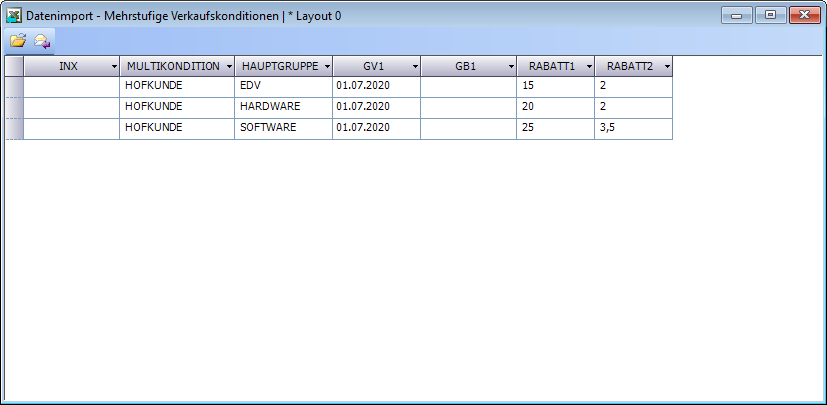Maximize the Datenimport window
Screen dimensions: 827x405
(x=770, y=15)
